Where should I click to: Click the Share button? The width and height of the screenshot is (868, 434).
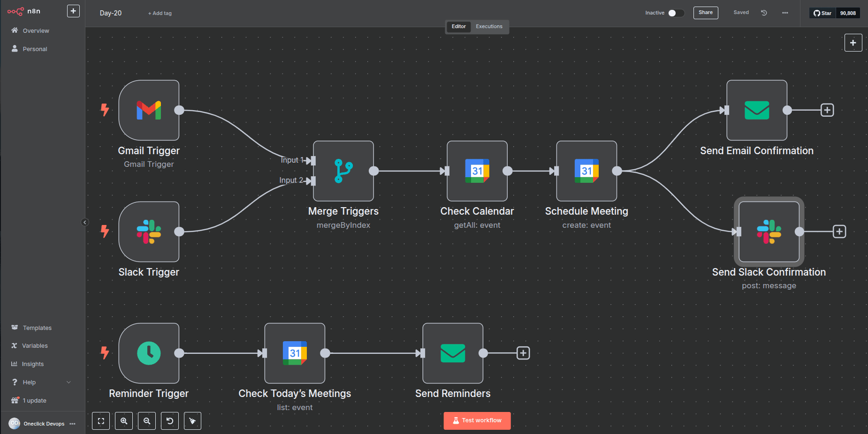click(706, 13)
